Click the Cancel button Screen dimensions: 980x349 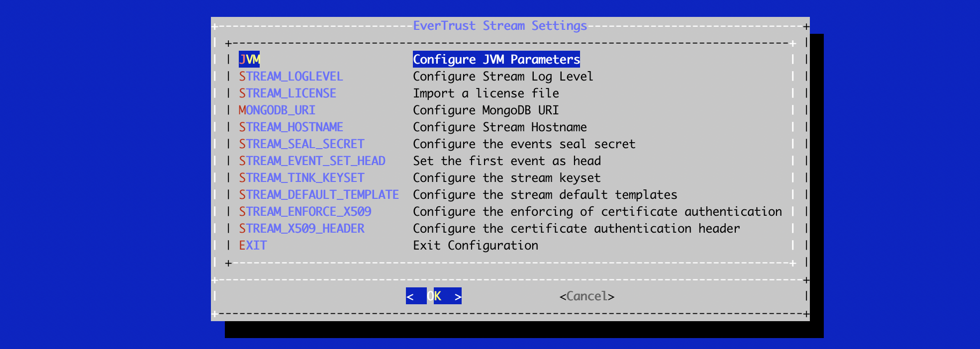tap(587, 296)
